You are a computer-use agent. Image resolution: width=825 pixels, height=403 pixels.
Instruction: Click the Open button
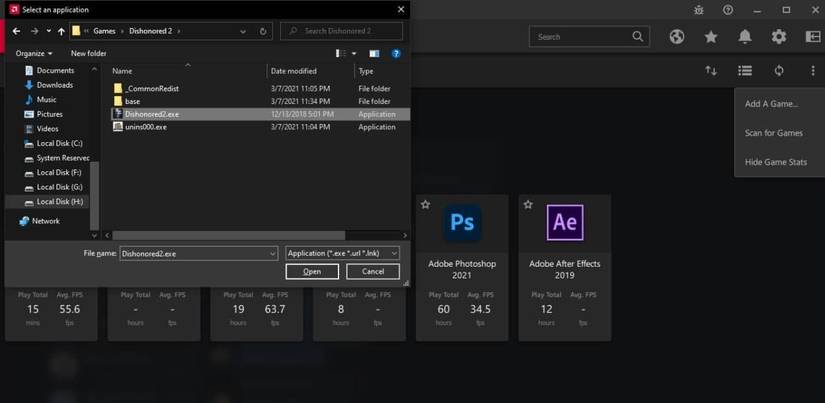pyautogui.click(x=312, y=271)
